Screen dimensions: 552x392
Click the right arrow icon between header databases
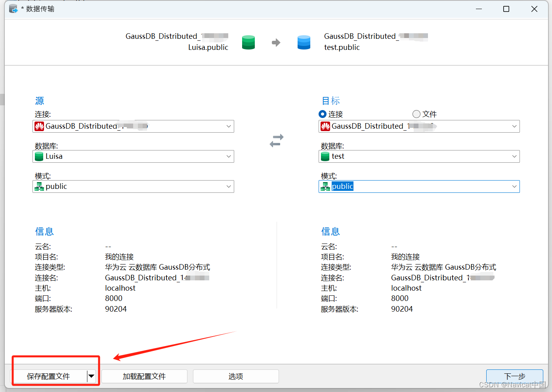coord(276,42)
